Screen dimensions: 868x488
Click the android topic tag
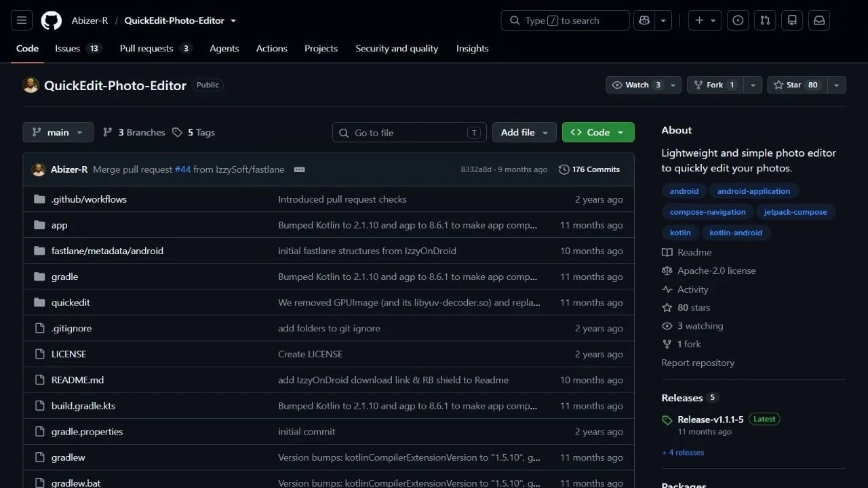[684, 191]
